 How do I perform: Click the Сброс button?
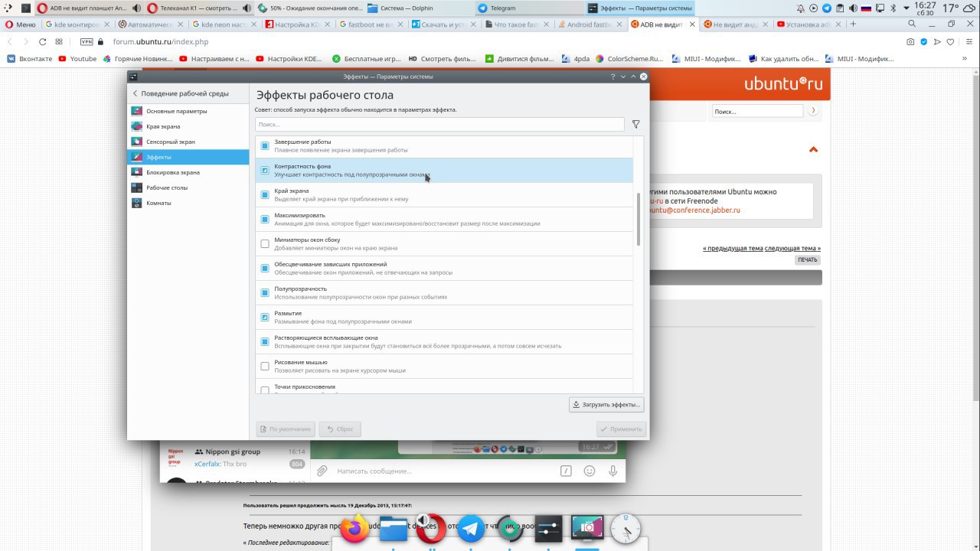pyautogui.click(x=340, y=429)
